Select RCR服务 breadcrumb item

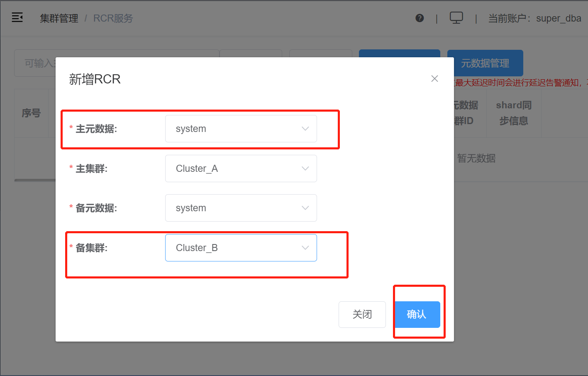coord(113,18)
